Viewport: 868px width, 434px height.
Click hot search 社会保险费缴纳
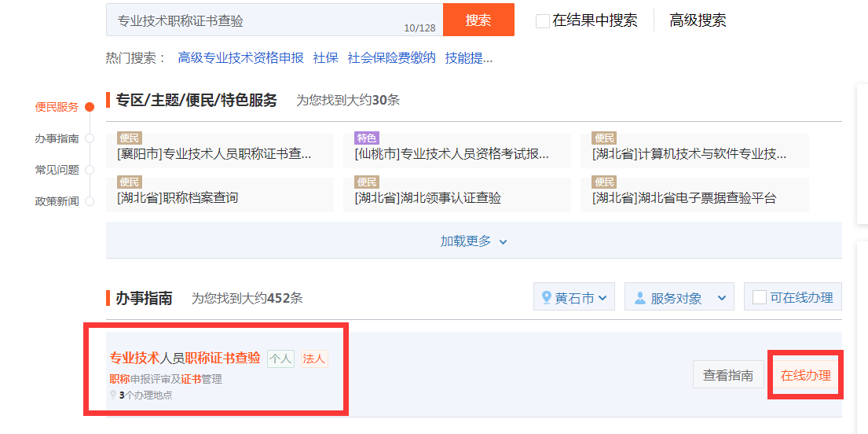[x=391, y=57]
